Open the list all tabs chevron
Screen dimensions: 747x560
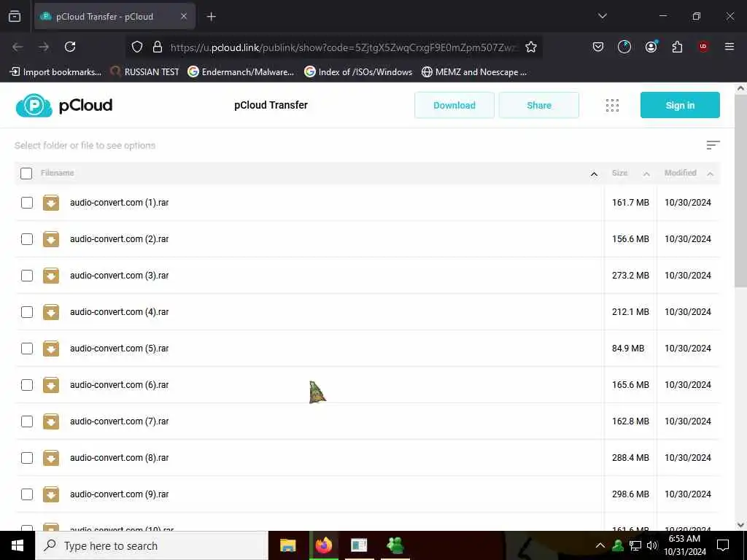(x=602, y=16)
